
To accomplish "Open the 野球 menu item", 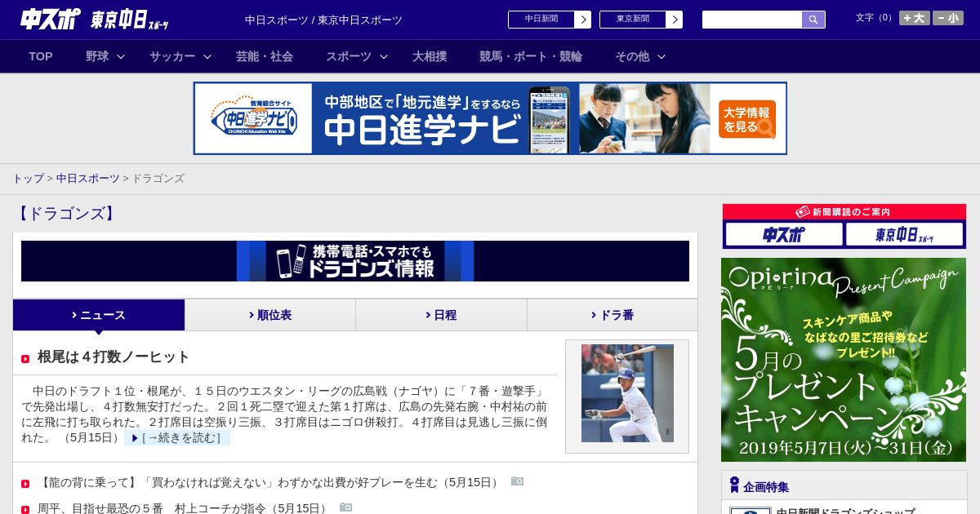I will [x=97, y=56].
